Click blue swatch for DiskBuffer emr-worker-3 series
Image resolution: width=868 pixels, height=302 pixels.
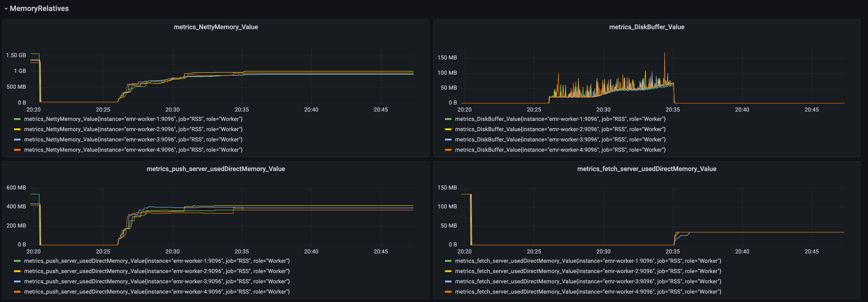448,140
